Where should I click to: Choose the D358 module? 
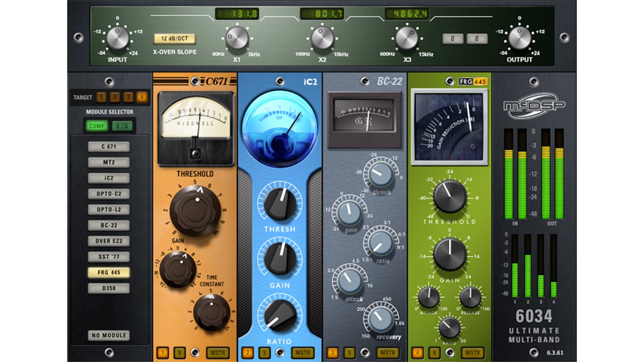click(109, 288)
